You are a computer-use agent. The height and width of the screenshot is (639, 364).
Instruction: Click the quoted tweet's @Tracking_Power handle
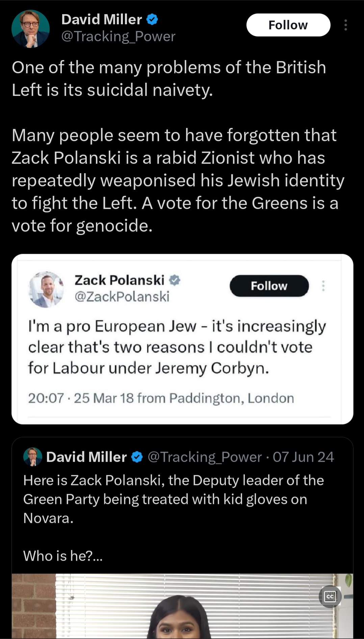(x=205, y=457)
